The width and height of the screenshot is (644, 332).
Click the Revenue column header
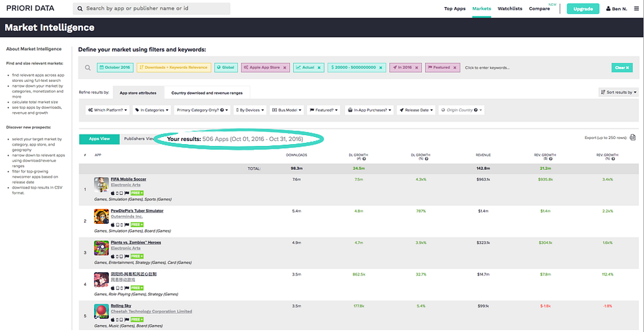(482, 154)
